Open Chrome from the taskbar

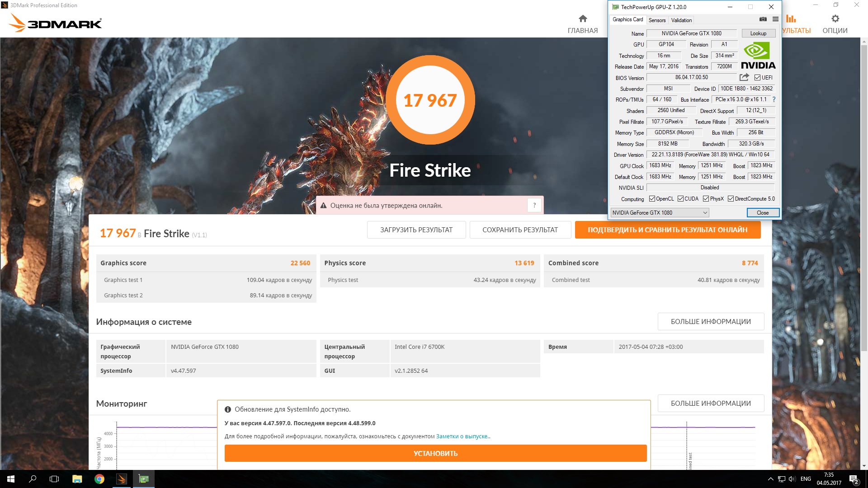coord(99,479)
